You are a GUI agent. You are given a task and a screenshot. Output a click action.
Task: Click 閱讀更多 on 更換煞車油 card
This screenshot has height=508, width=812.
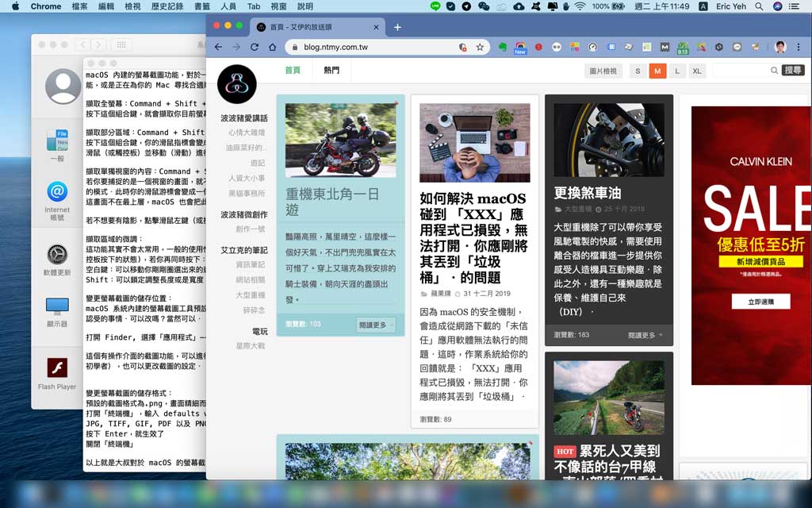click(x=645, y=336)
